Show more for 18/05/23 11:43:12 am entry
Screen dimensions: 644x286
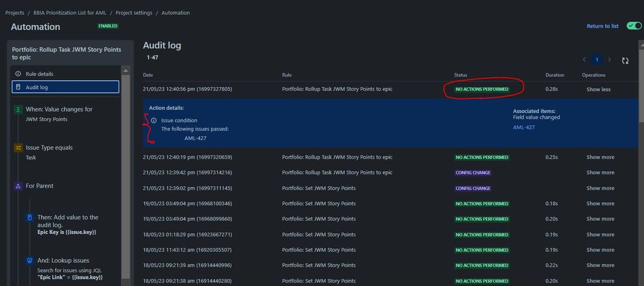(x=600, y=250)
